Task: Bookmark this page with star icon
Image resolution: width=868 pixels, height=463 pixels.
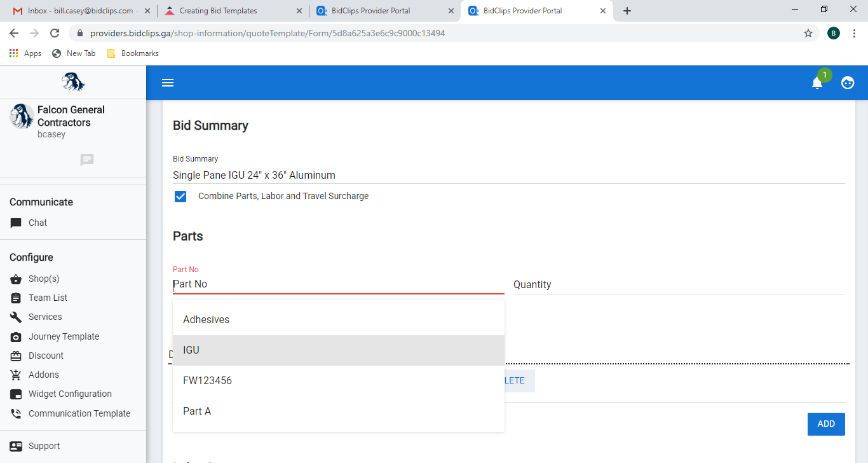Action: coord(808,33)
